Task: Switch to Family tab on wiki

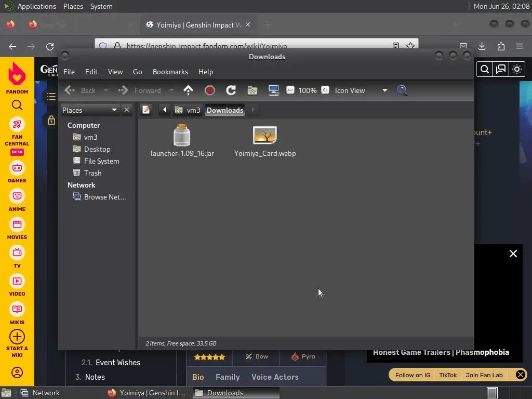Action: coord(228,377)
